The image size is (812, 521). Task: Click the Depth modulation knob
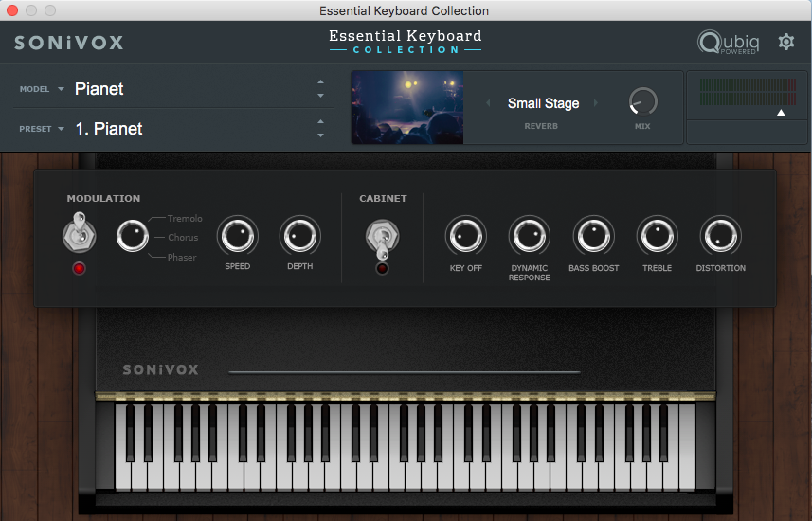click(299, 235)
